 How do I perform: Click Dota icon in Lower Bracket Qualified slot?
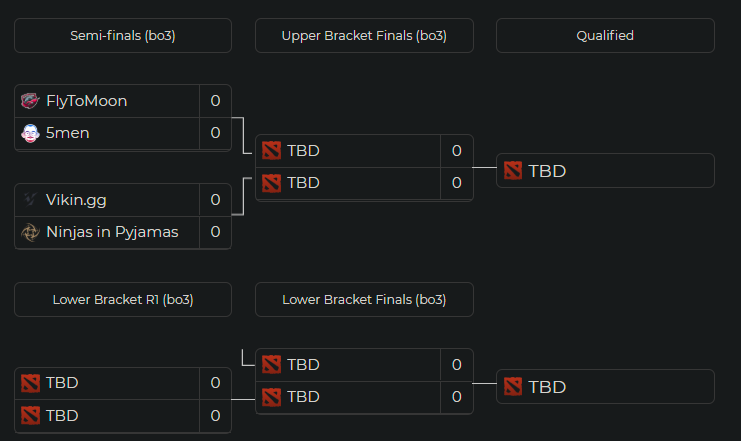click(x=513, y=387)
